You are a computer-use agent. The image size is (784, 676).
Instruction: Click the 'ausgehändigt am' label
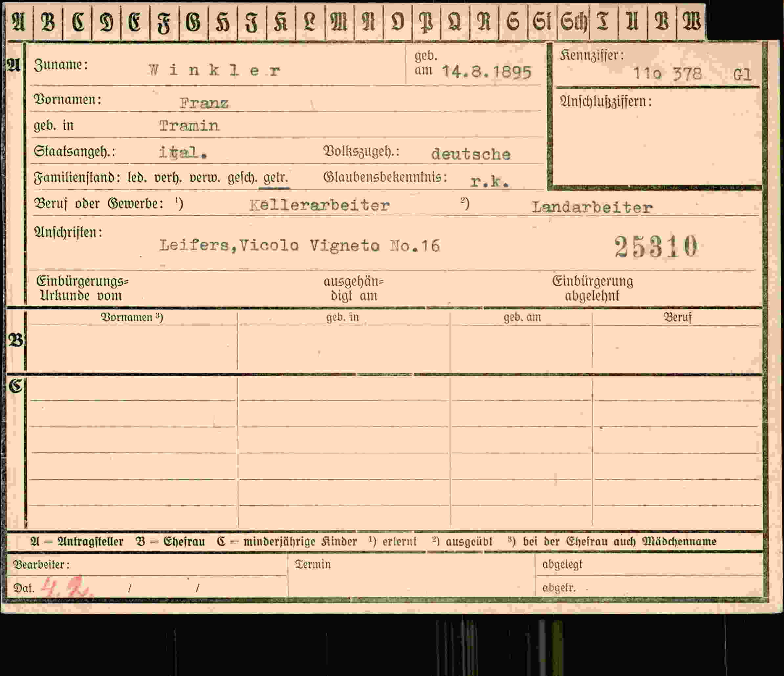tap(354, 288)
